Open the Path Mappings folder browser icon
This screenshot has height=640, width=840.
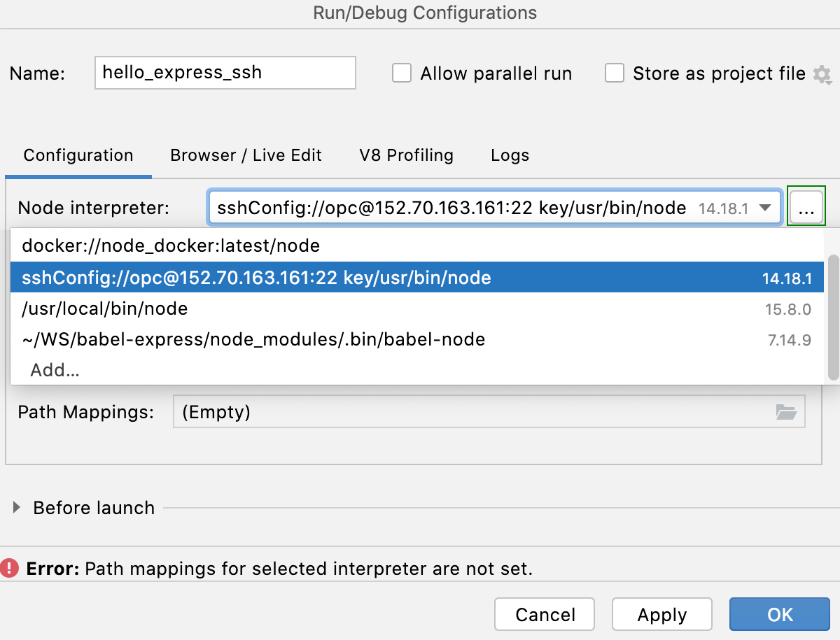pyautogui.click(x=787, y=412)
